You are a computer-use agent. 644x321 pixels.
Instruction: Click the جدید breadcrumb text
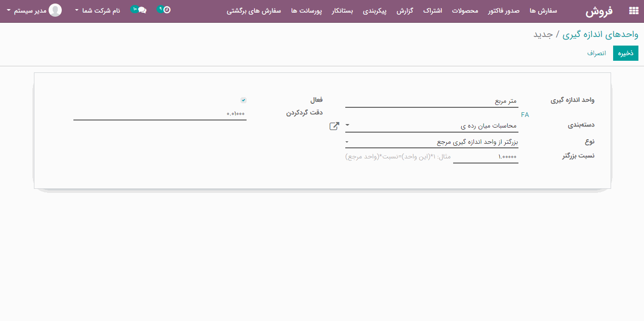coord(543,34)
